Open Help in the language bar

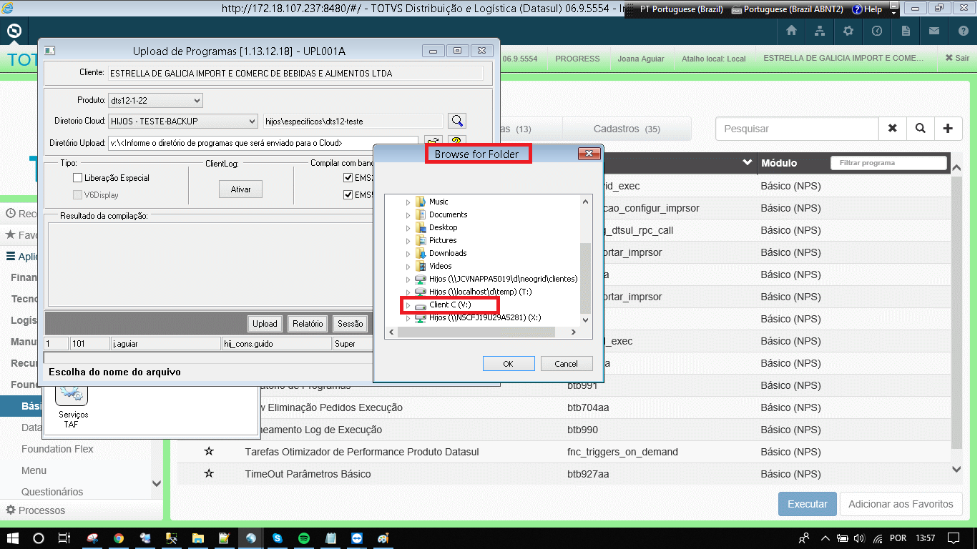867,9
